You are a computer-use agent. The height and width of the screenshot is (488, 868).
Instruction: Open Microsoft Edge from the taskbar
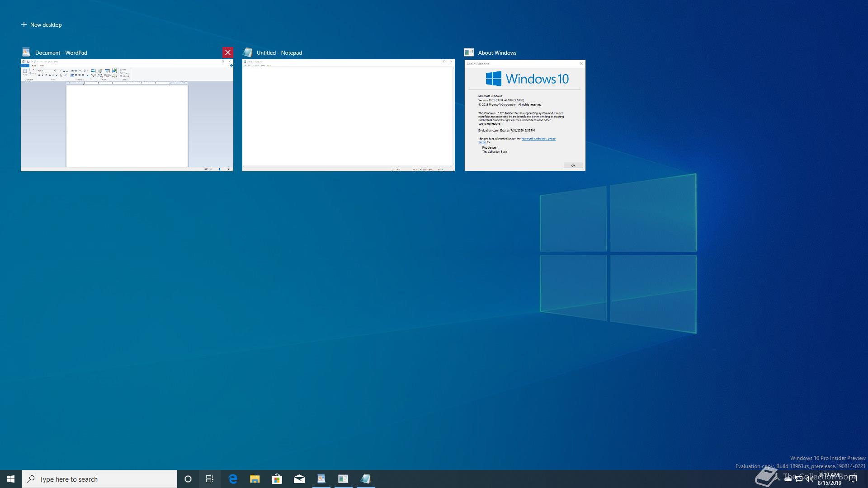tap(233, 479)
